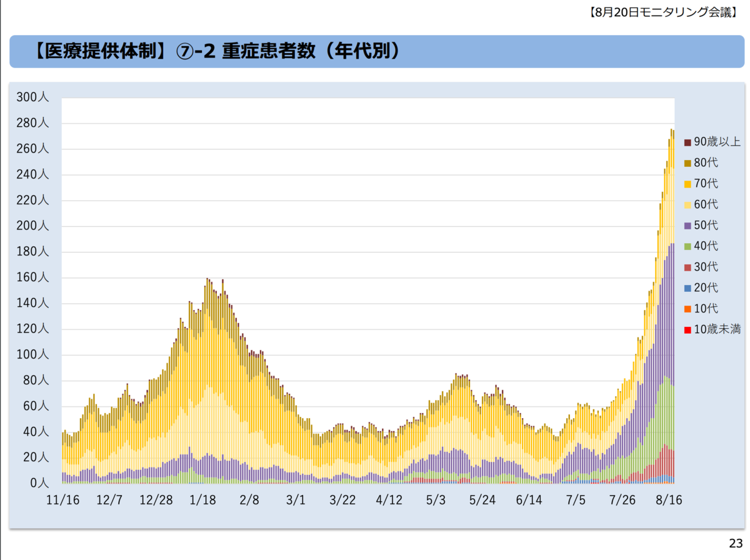Select the 80代 legend label
Image resolution: width=750 pixels, height=560 pixels.
tap(706, 163)
